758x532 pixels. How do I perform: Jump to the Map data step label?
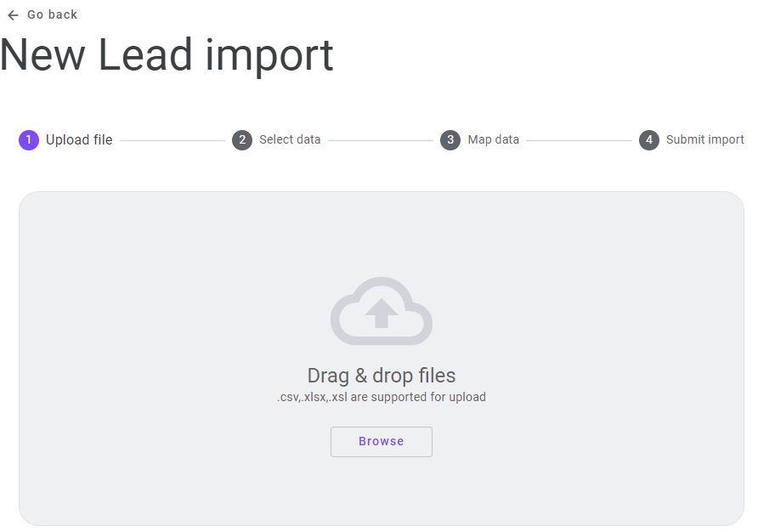493,139
